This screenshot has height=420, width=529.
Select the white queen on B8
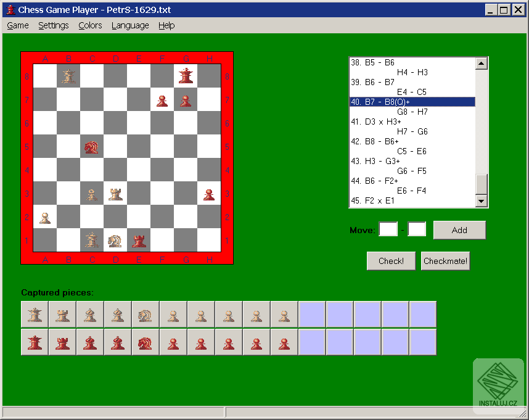point(68,76)
